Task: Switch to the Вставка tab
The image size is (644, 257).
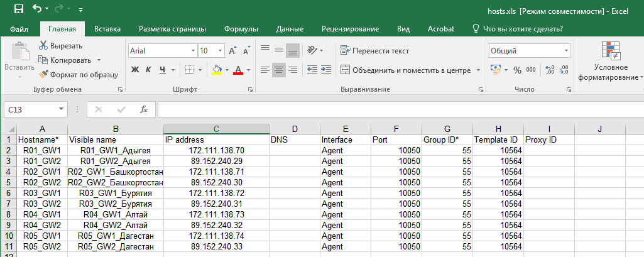Action: [x=107, y=29]
